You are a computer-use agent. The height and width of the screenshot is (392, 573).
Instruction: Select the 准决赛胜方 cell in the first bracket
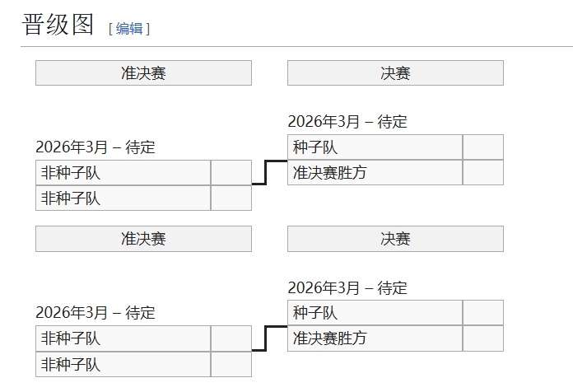coord(375,173)
